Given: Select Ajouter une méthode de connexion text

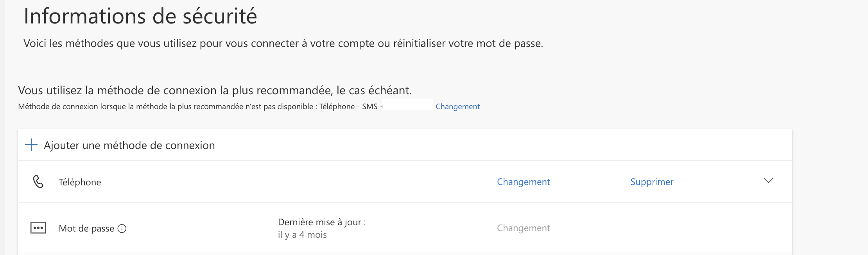Looking at the screenshot, I should (x=129, y=145).
